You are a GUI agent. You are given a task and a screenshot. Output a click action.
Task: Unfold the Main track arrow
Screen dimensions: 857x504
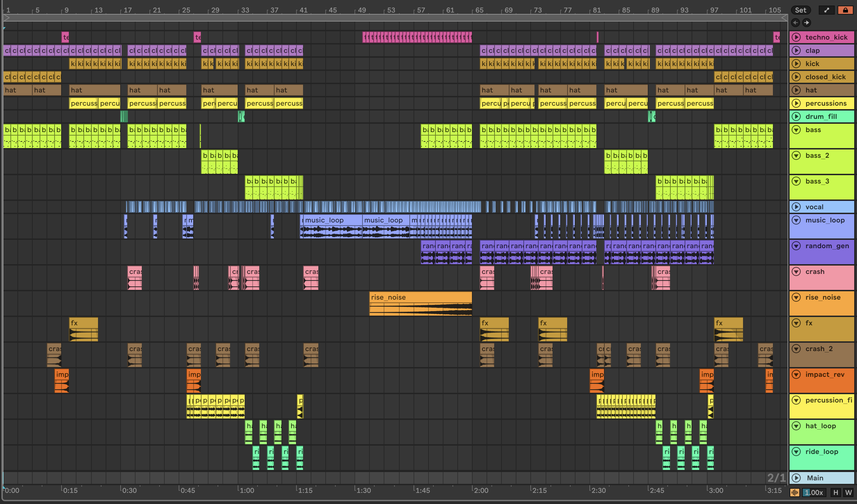(x=796, y=478)
